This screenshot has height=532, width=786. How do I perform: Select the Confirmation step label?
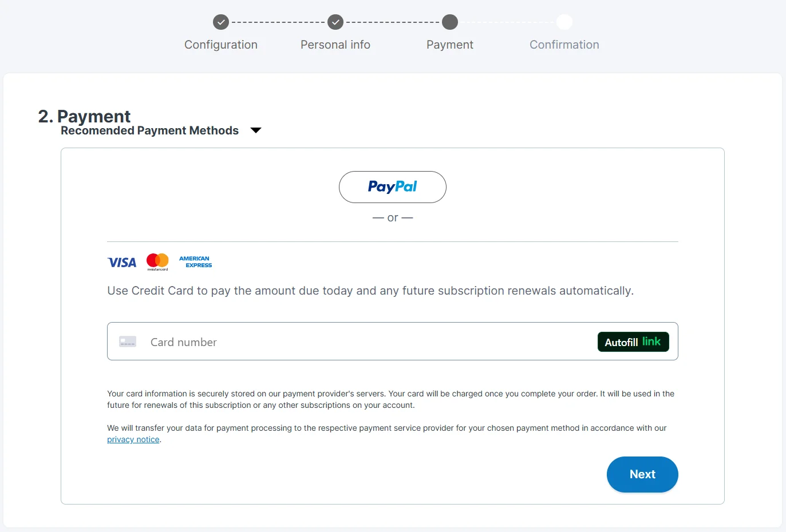(564, 45)
